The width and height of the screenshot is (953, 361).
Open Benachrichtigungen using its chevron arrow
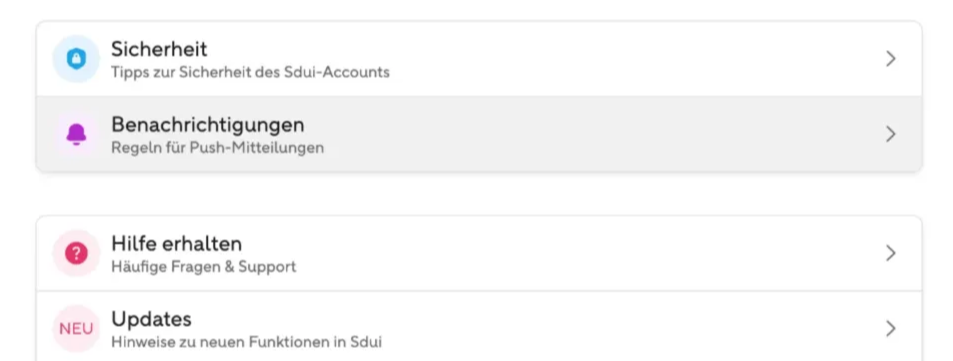point(890,134)
